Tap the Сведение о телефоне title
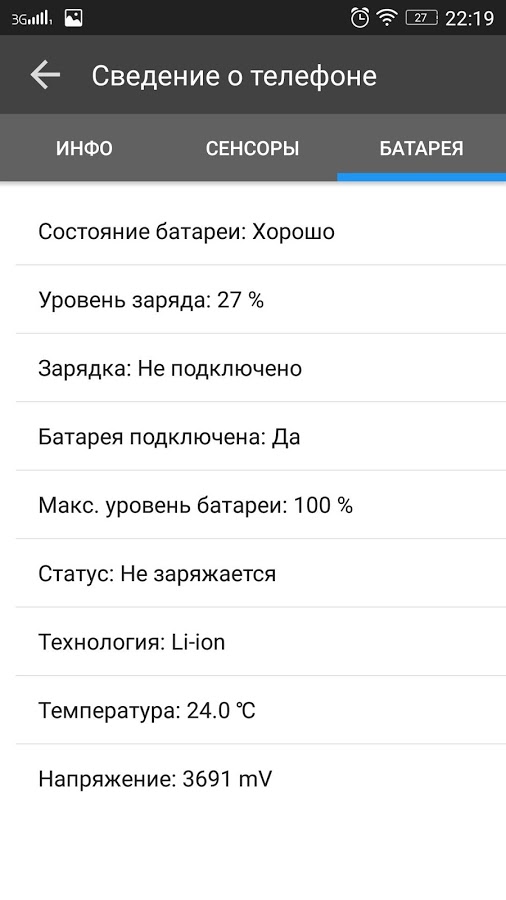Image resolution: width=506 pixels, height=900 pixels. [234, 76]
